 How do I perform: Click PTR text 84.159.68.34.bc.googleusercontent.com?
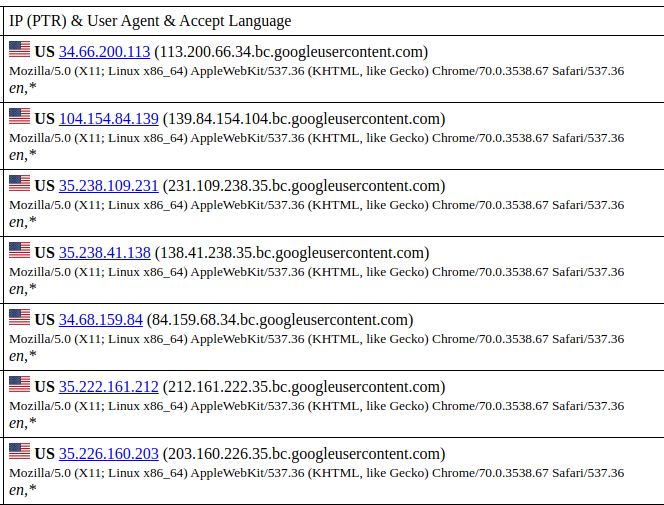[x=280, y=320]
